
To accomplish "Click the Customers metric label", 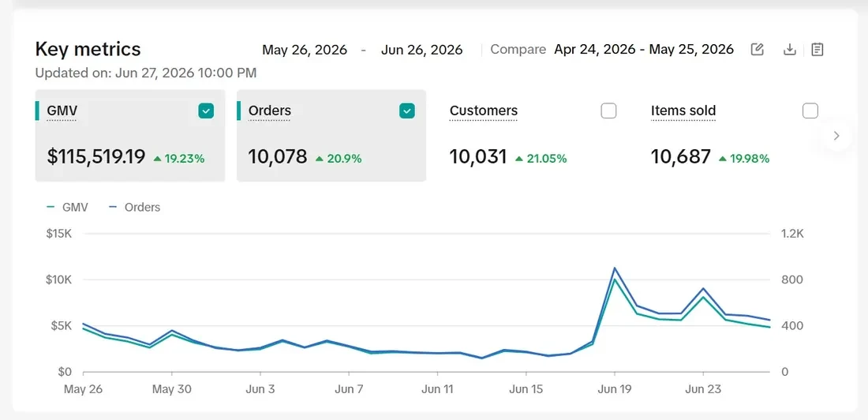I will (x=483, y=111).
